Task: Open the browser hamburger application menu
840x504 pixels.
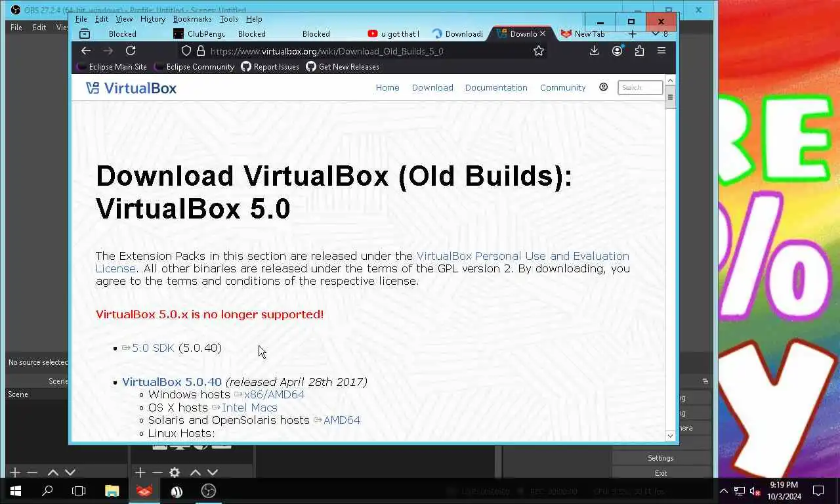Action: pos(661,51)
